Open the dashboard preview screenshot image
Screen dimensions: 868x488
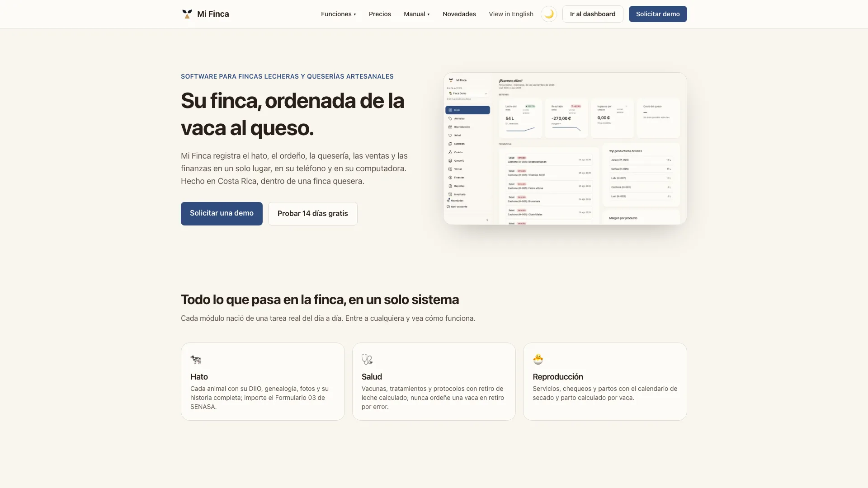565,149
